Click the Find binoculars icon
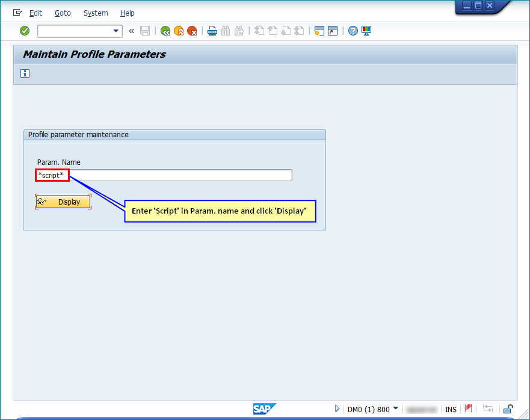Image resolution: width=530 pixels, height=420 pixels. (x=226, y=31)
